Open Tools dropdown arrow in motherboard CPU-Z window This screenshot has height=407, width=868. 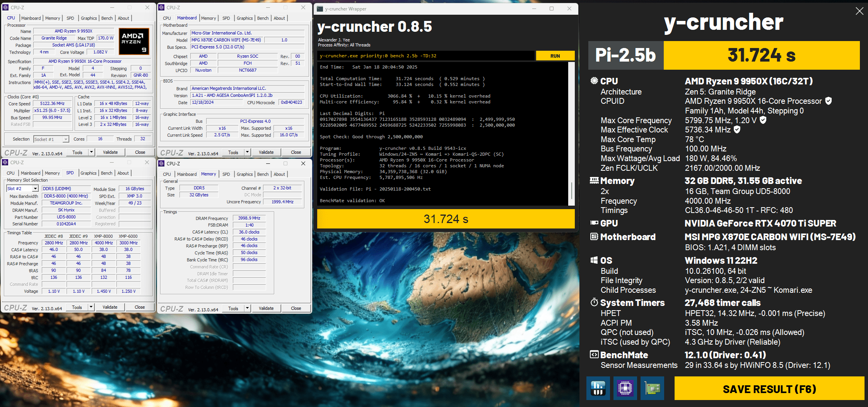point(248,152)
